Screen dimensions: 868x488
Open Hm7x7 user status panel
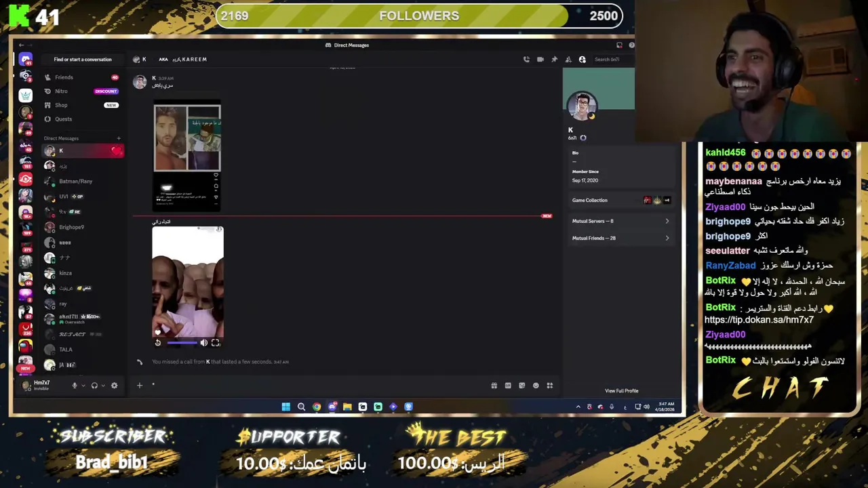pyautogui.click(x=42, y=386)
